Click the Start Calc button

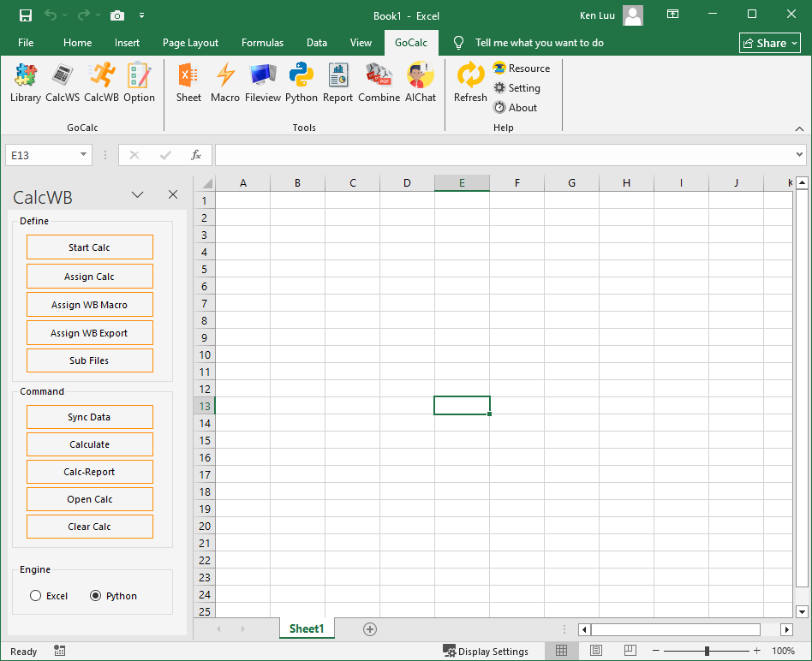(x=90, y=247)
